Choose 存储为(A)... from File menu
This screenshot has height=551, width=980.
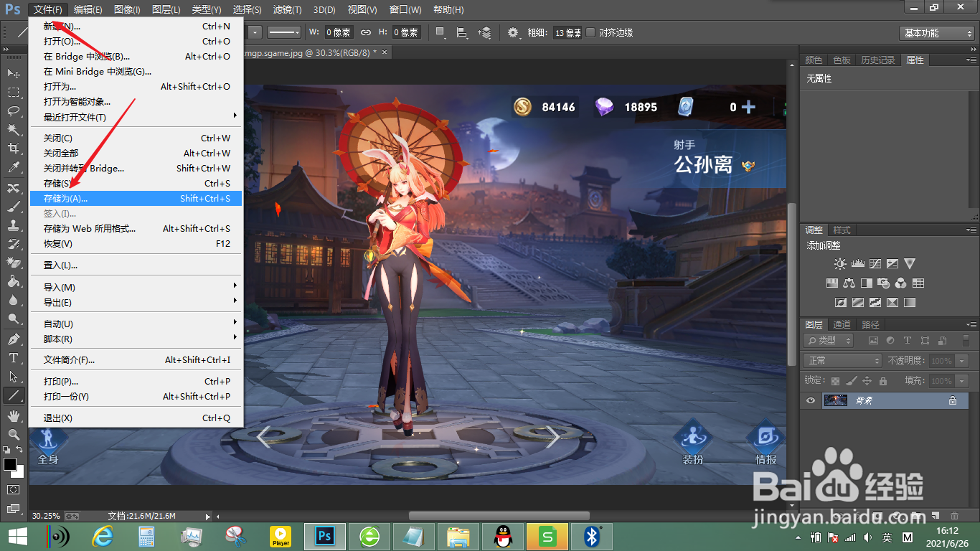click(x=136, y=198)
